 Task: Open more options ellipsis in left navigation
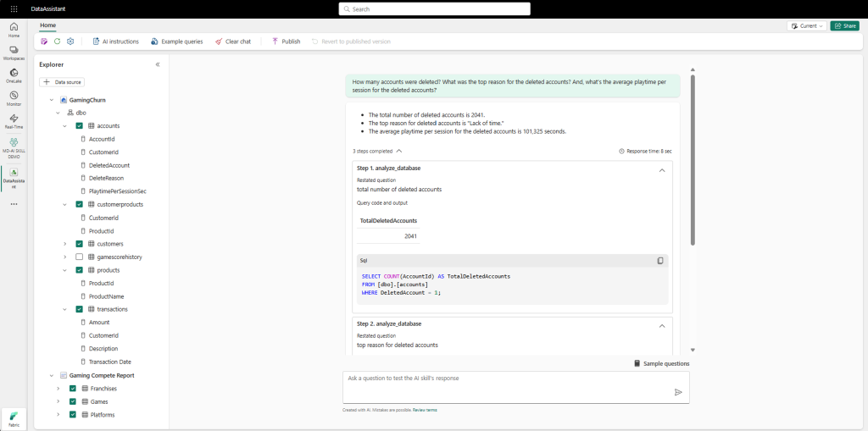tap(14, 204)
